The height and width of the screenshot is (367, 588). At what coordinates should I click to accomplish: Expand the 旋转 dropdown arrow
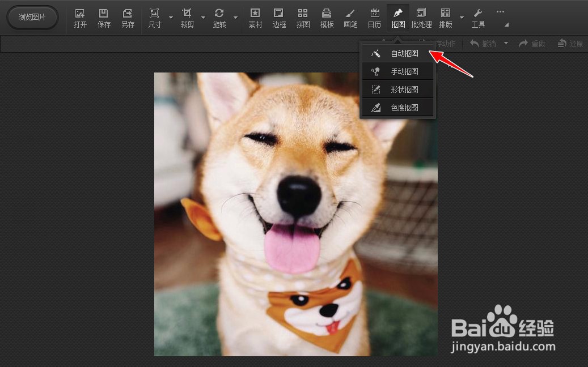point(235,18)
